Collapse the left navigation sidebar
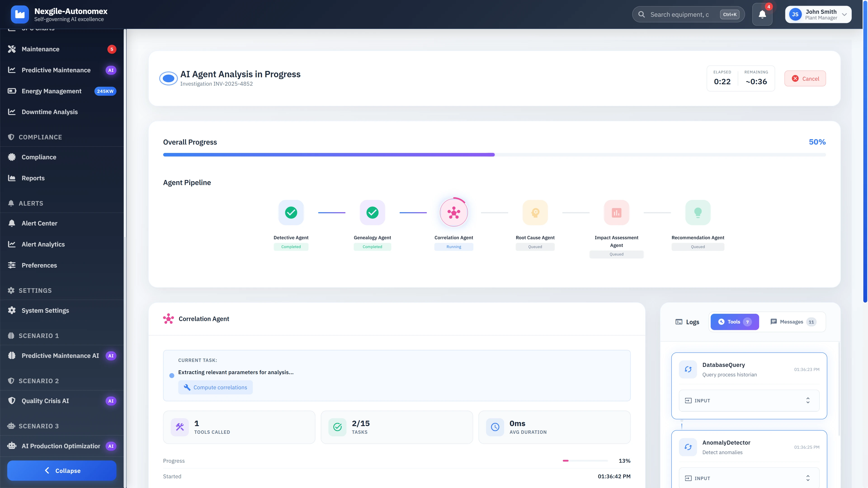The width and height of the screenshot is (868, 488). (x=62, y=470)
